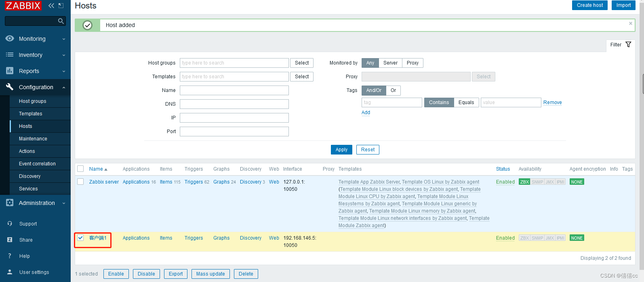Open Templates in Configuration menu
Screen dimensions: 644x282
30,114
